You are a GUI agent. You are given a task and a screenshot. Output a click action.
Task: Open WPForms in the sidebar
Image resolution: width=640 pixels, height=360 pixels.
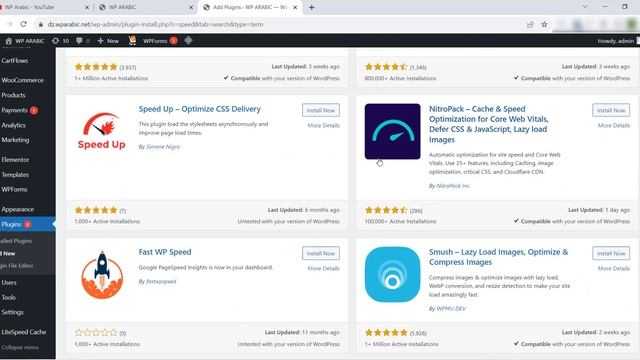point(14,189)
